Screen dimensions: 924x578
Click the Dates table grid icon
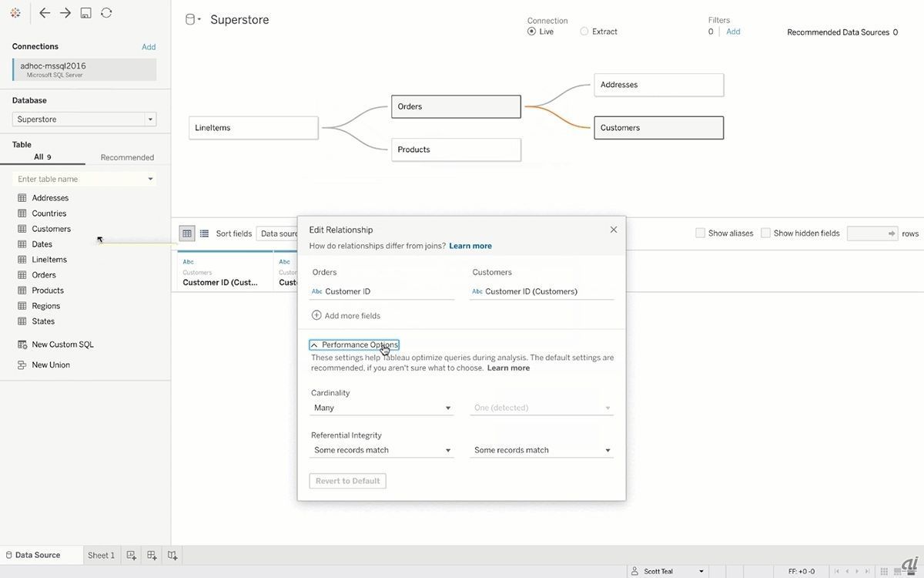pos(22,244)
